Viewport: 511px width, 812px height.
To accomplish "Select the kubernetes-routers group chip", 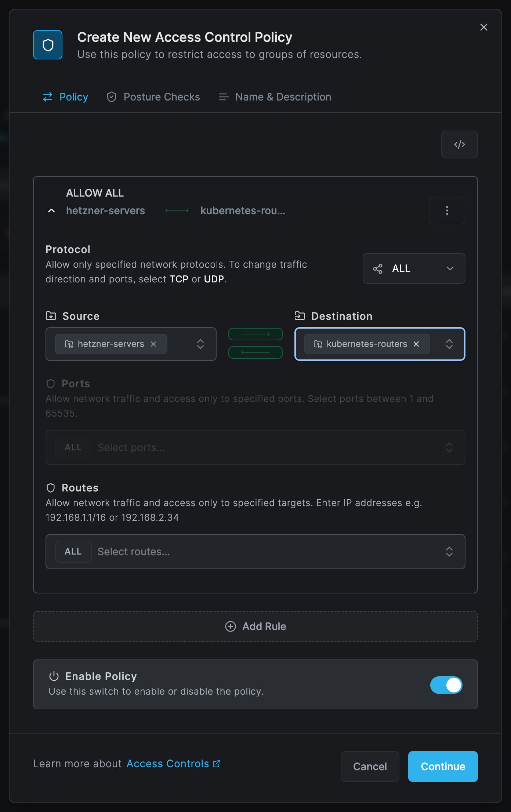I will [367, 344].
